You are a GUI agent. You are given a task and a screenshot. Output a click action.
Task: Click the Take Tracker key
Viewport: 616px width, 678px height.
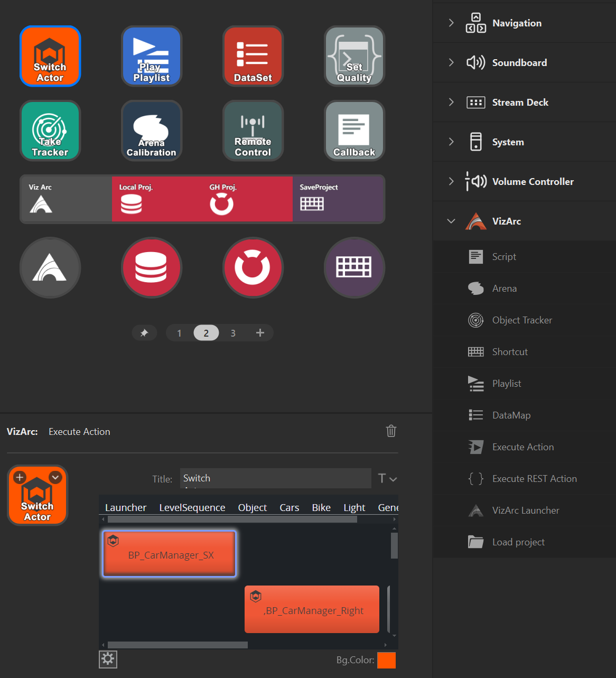point(50,131)
